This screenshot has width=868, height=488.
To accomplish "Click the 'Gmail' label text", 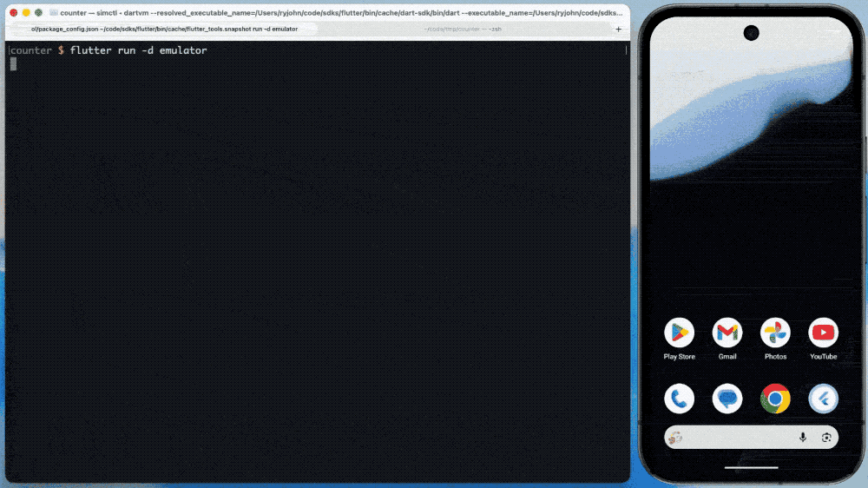I will point(727,357).
